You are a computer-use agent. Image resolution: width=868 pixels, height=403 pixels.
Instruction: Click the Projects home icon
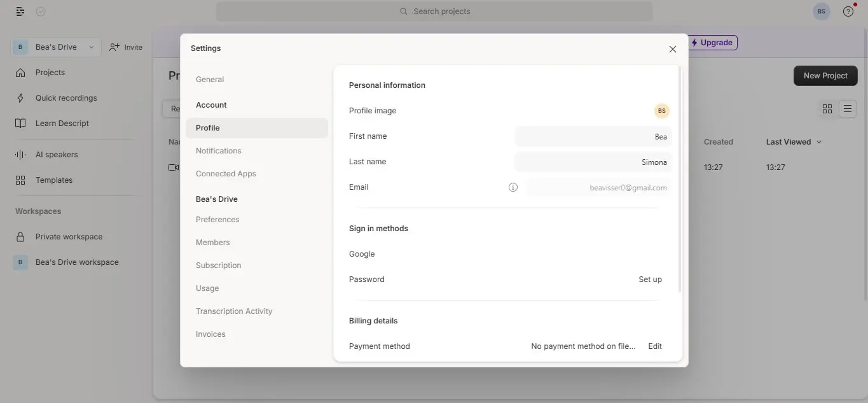pyautogui.click(x=20, y=73)
